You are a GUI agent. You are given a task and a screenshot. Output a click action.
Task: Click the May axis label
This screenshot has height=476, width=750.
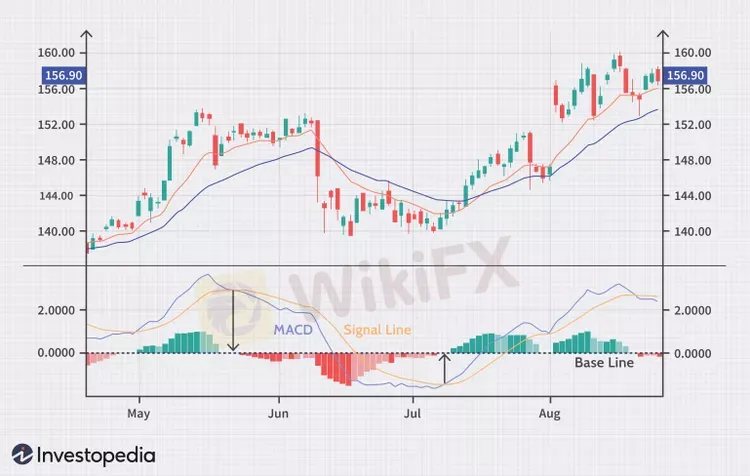[x=139, y=413]
